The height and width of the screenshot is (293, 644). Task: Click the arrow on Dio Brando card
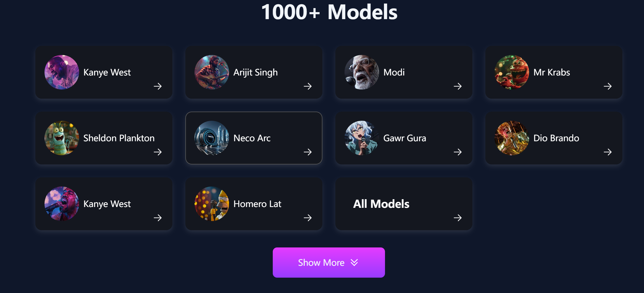(608, 152)
